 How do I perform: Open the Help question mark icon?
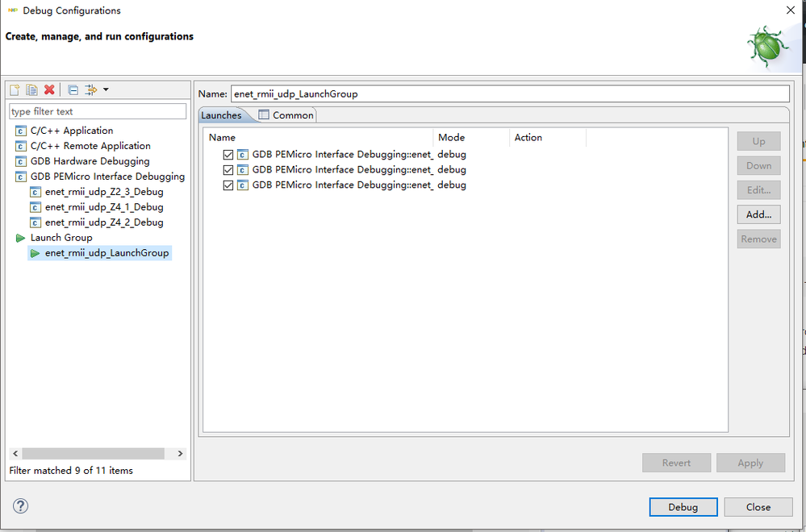click(x=20, y=506)
